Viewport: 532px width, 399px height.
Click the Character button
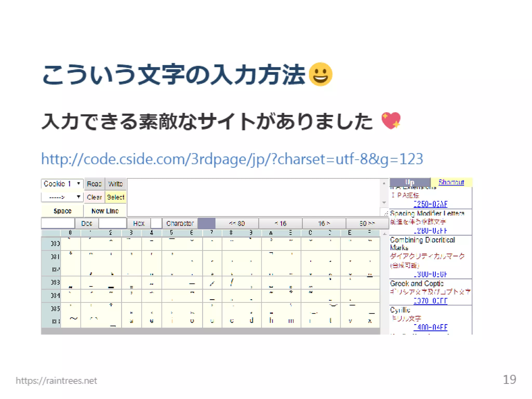(x=180, y=223)
